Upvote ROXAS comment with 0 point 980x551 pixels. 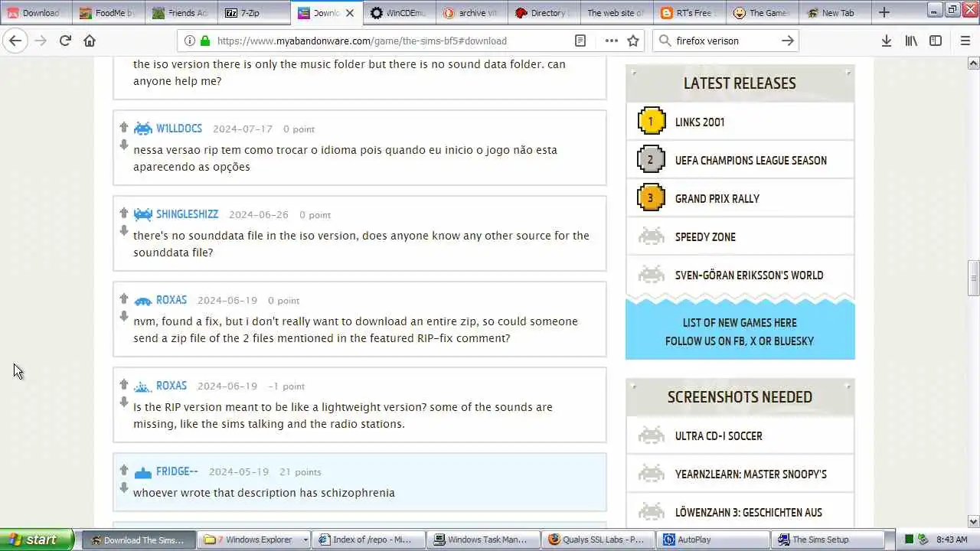tap(124, 298)
